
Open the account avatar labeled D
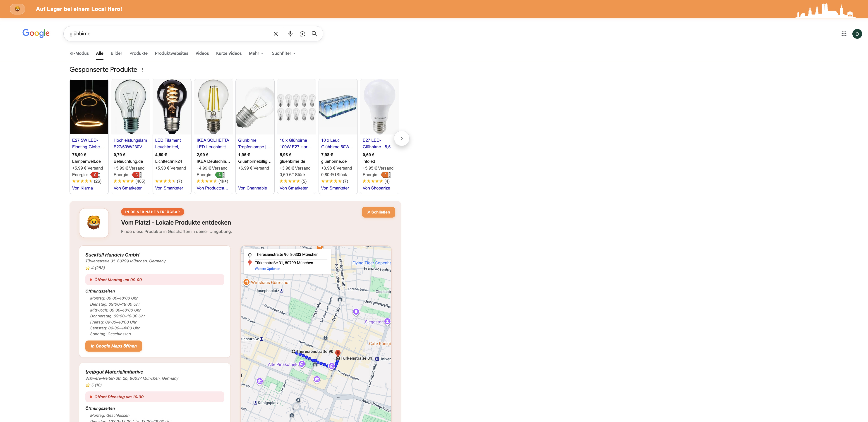click(857, 34)
